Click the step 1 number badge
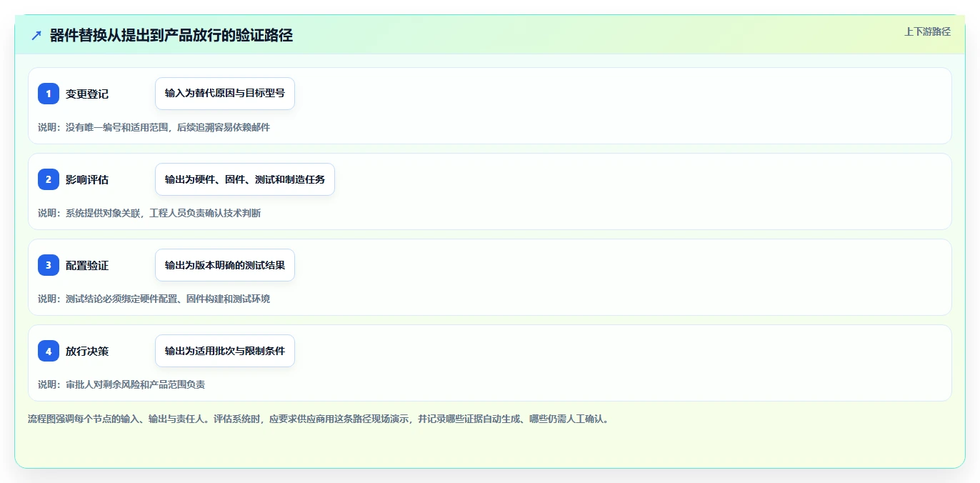 tap(49, 94)
